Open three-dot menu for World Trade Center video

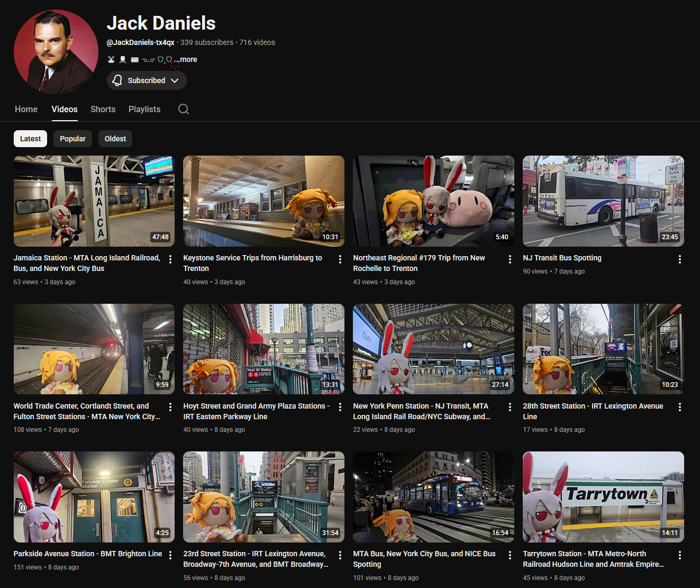(x=170, y=407)
